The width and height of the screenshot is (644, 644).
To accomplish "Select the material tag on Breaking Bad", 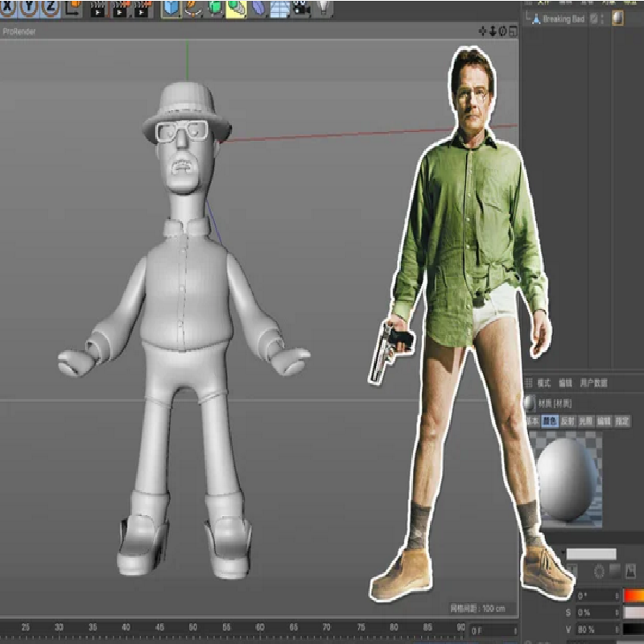I will (617, 19).
